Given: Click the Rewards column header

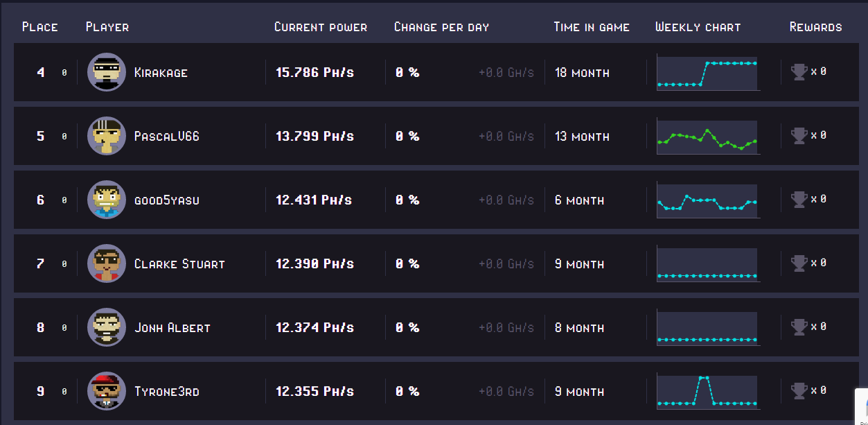Looking at the screenshot, I should [815, 27].
